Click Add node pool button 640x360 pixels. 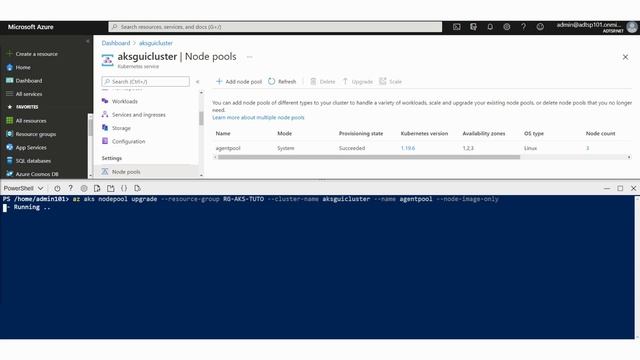click(x=239, y=82)
